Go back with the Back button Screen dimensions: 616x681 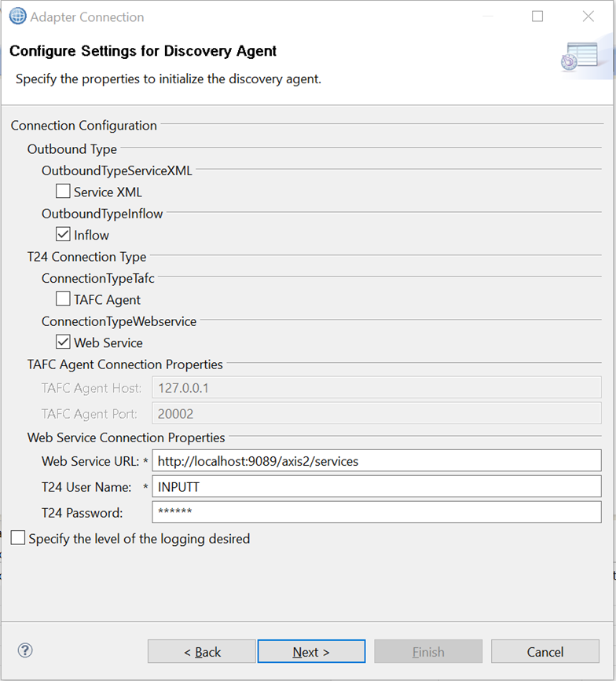(x=201, y=652)
